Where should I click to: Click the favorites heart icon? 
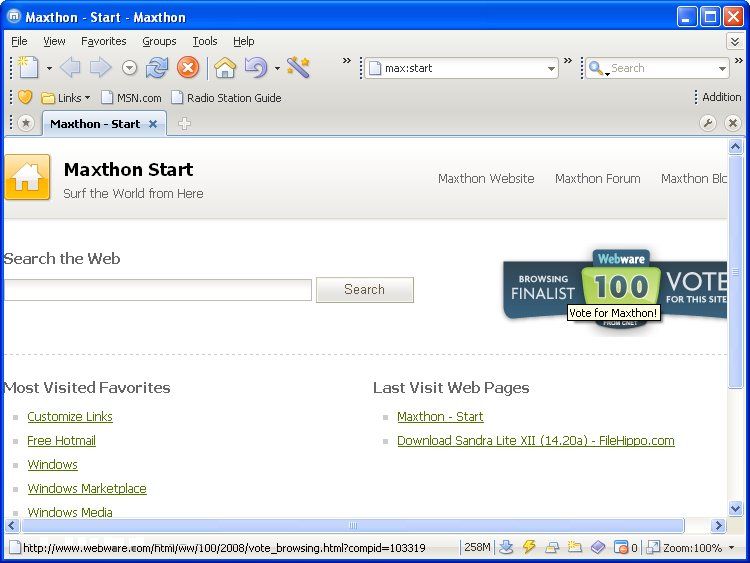[25, 98]
